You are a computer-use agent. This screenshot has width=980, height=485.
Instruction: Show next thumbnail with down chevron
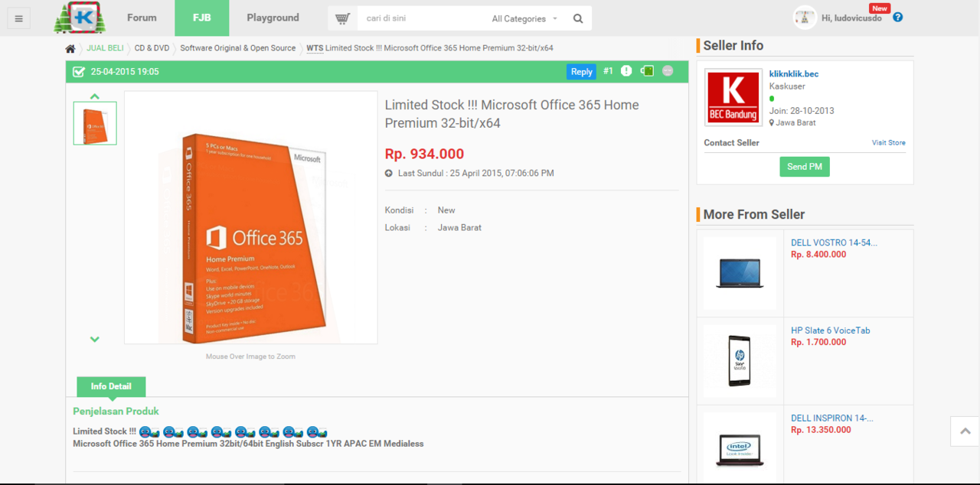click(x=95, y=339)
